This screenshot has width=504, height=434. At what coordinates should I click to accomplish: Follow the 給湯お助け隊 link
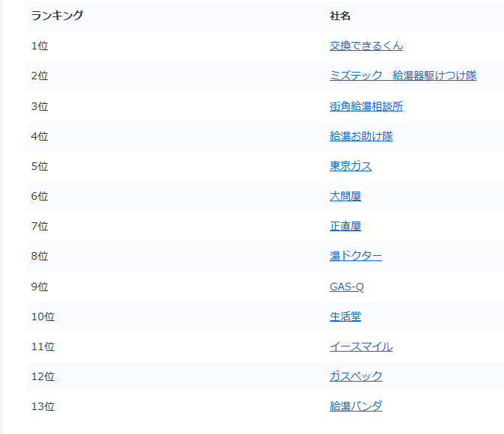tap(360, 136)
